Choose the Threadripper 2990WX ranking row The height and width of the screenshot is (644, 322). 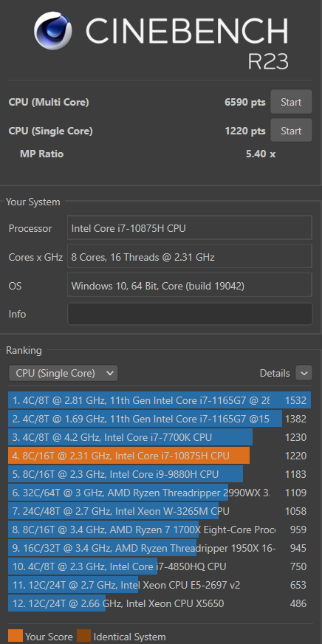[160, 493]
